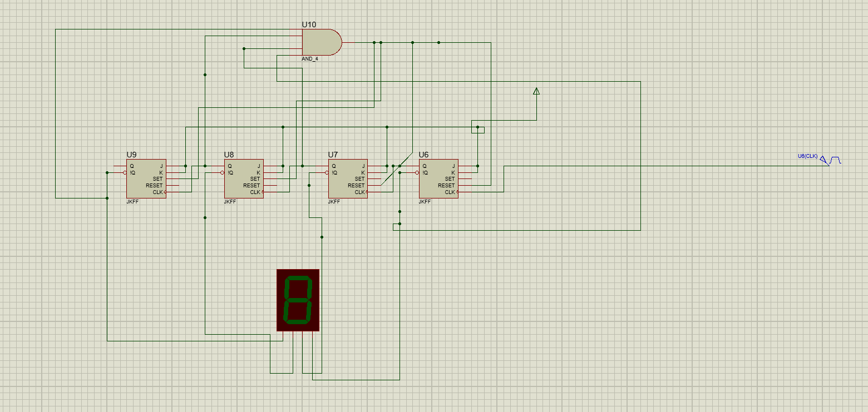Image resolution: width=868 pixels, height=412 pixels.
Task: Click the AND_4 value label
Action: tap(310, 58)
